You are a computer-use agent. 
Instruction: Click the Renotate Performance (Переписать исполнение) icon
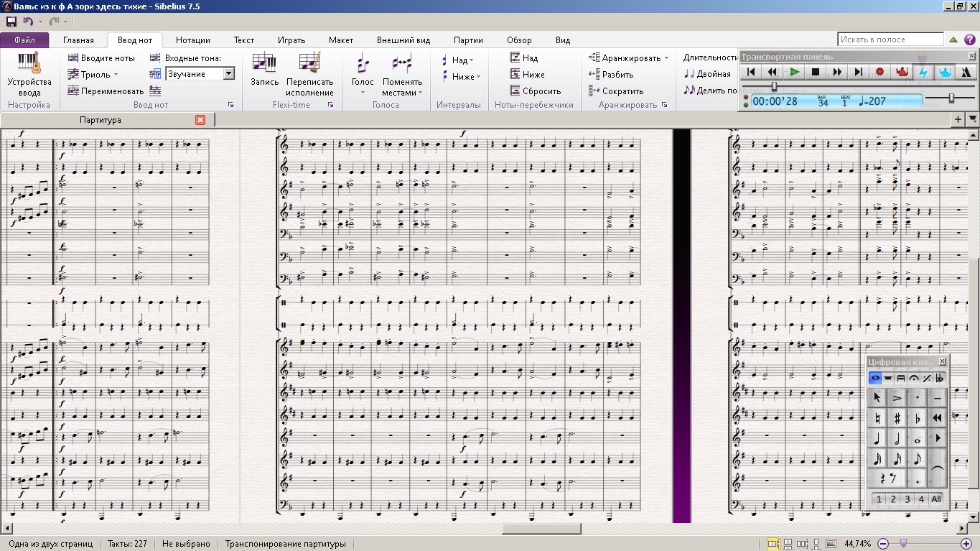coord(309,63)
